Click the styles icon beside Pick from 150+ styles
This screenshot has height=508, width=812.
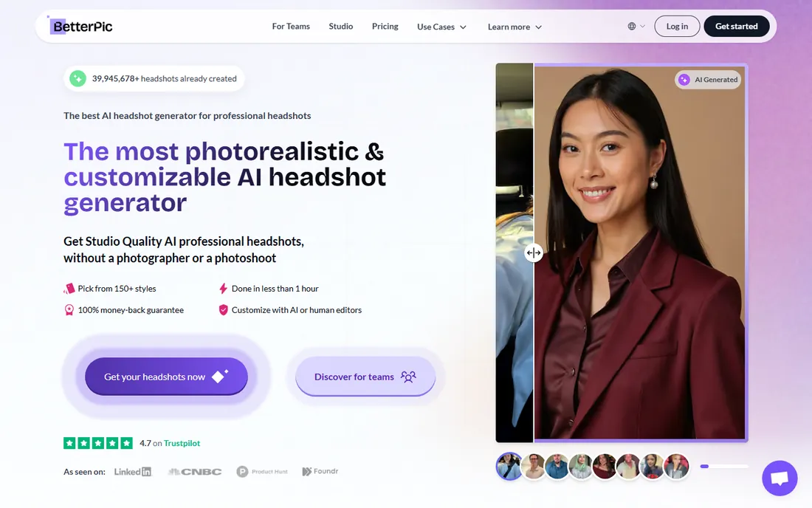click(x=69, y=289)
